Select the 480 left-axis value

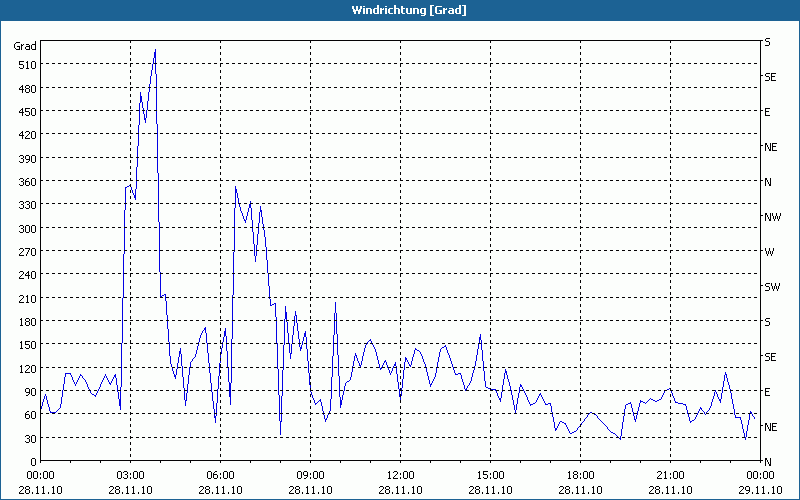28,88
